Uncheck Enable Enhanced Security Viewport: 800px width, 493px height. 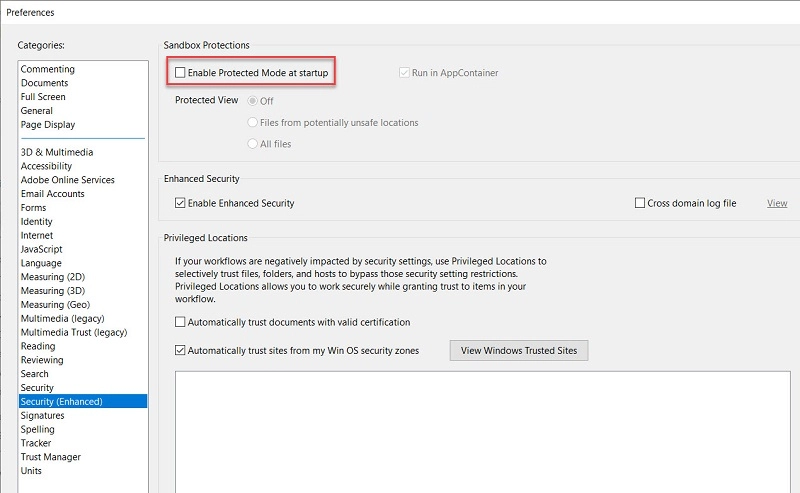(x=180, y=203)
